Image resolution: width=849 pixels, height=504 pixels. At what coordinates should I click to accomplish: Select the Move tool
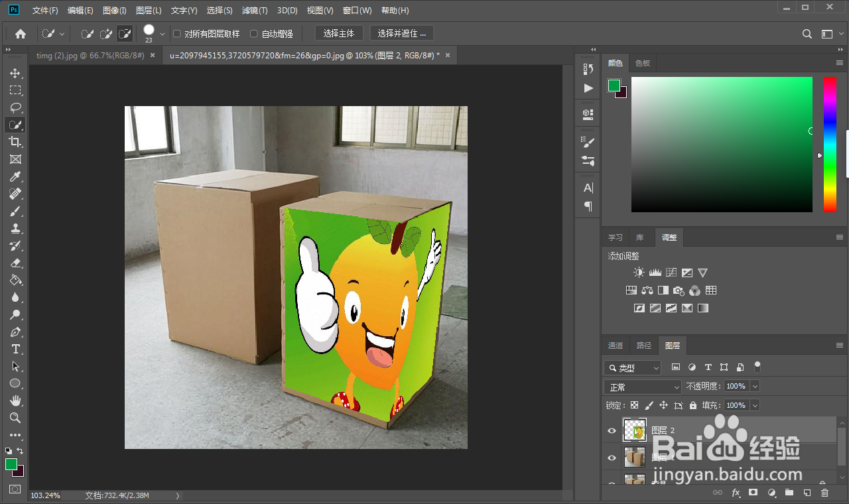(15, 73)
